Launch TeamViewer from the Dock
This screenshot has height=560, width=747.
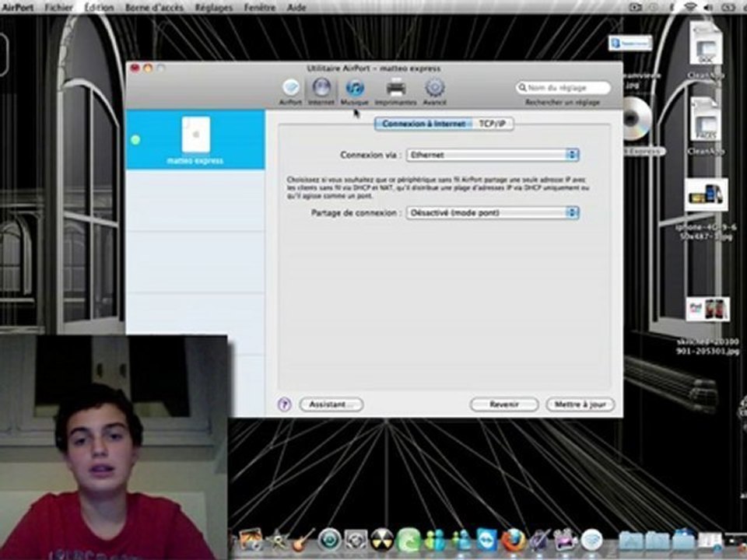pyautogui.click(x=486, y=540)
